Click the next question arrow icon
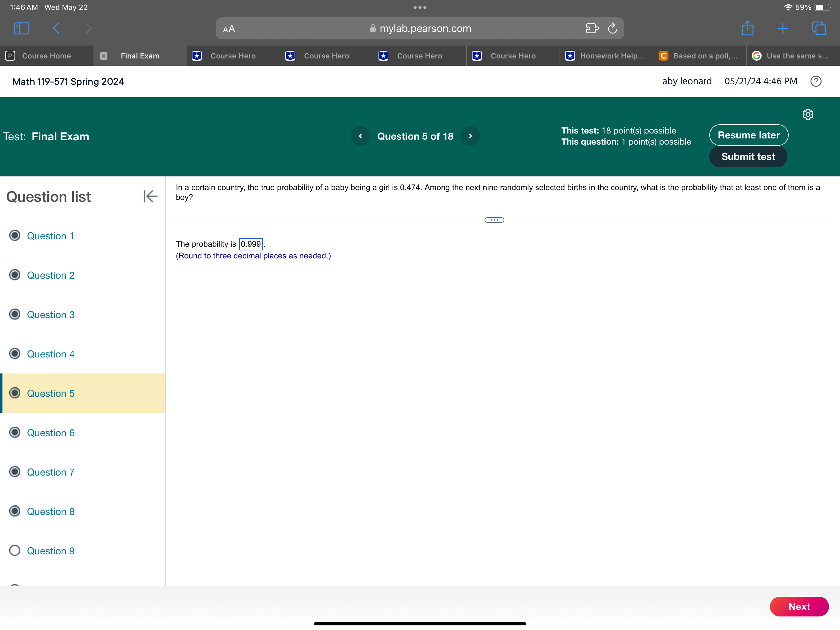Image resolution: width=840 pixels, height=630 pixels. [470, 136]
